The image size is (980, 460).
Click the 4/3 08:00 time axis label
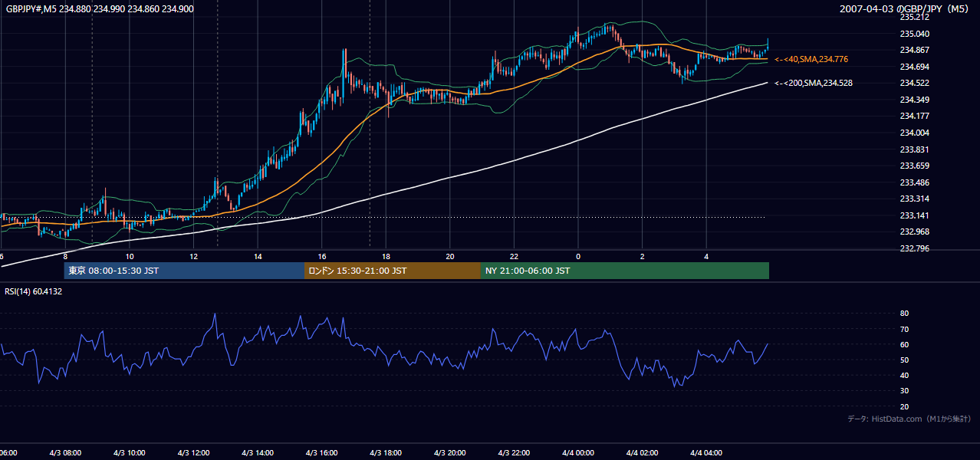click(65, 453)
